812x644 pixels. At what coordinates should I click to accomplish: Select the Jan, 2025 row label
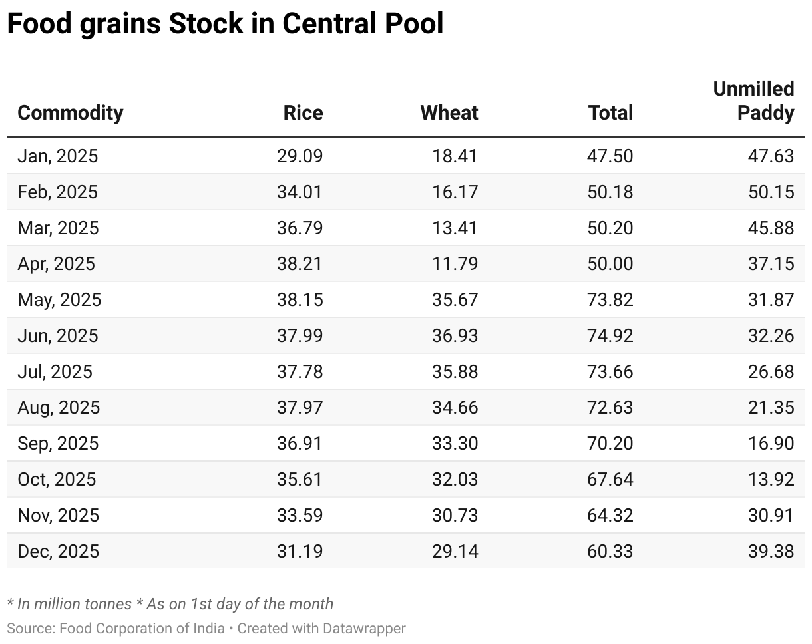tap(58, 156)
